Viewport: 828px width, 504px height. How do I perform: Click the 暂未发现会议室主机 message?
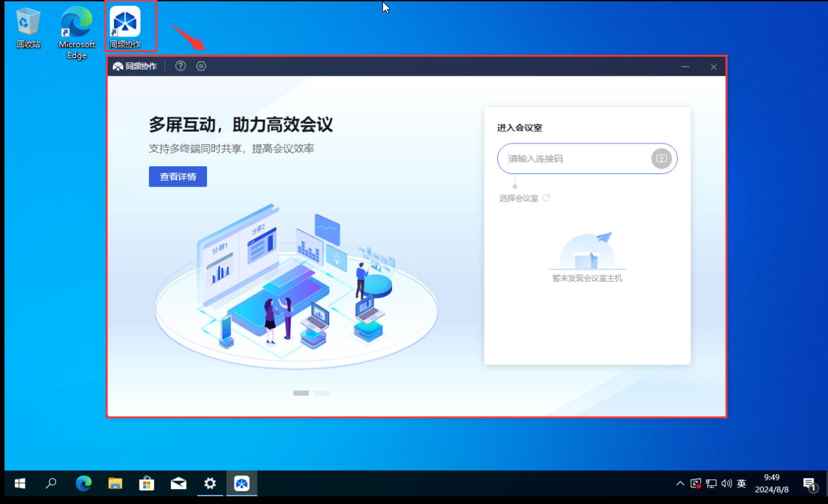point(587,278)
